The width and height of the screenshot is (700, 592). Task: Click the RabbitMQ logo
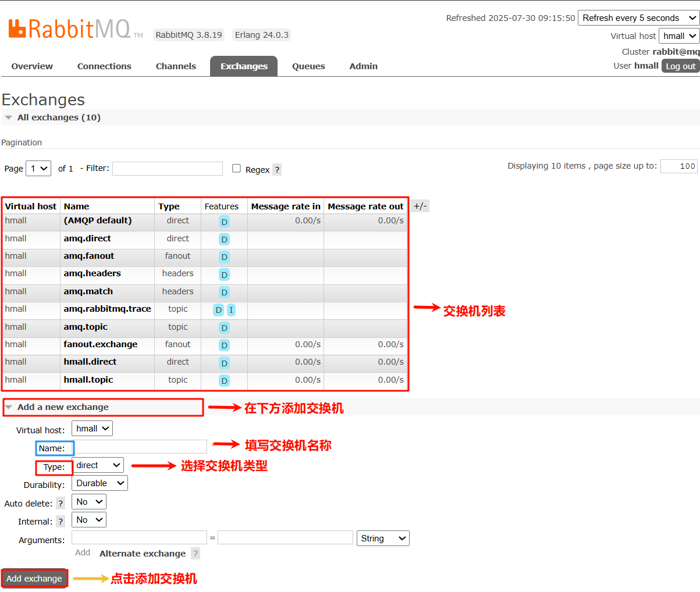coord(76,28)
